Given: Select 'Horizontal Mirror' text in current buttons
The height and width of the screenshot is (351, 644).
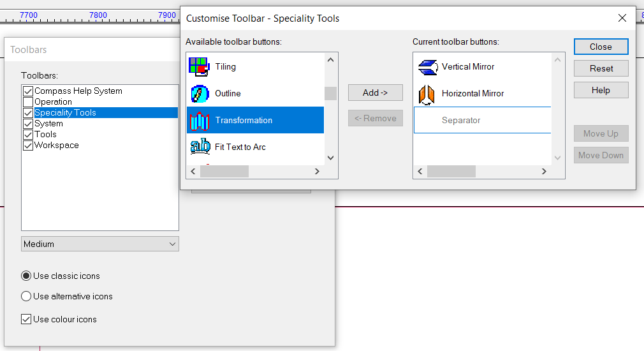Looking at the screenshot, I should [x=472, y=93].
